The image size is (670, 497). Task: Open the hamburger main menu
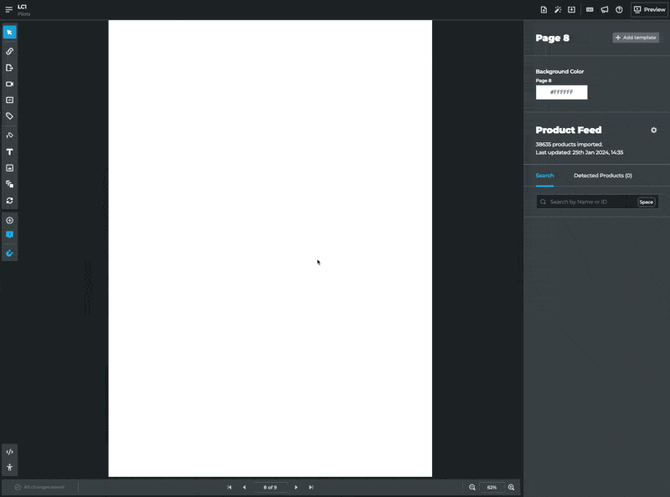pos(9,10)
